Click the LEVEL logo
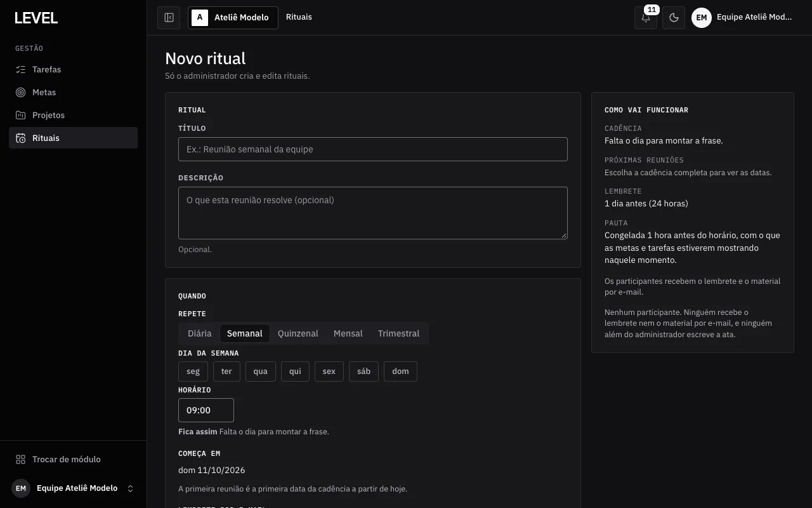Screen dimensions: 812x508 pos(36,18)
